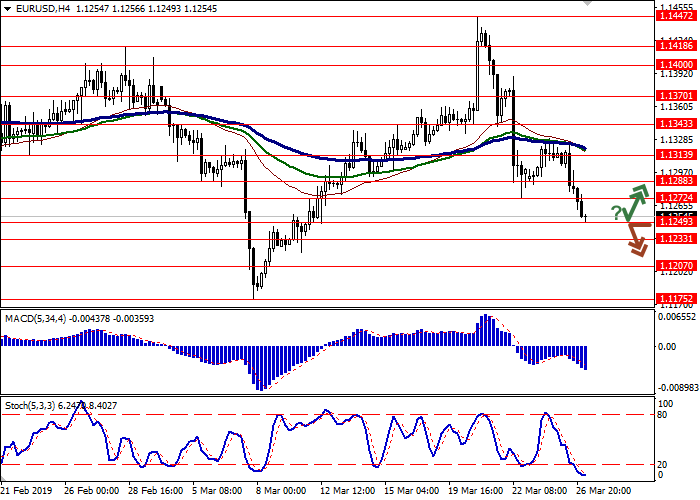Click the Stochastic 20 level axis value

coord(664,464)
